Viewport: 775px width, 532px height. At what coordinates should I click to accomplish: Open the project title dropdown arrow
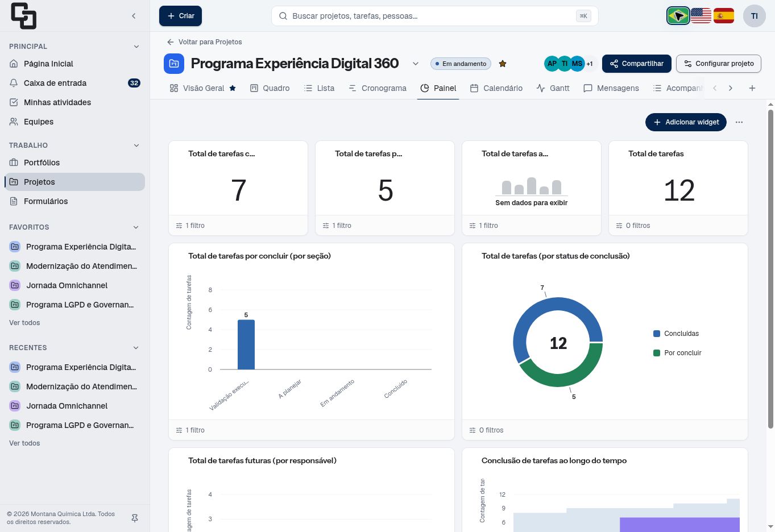[416, 64]
